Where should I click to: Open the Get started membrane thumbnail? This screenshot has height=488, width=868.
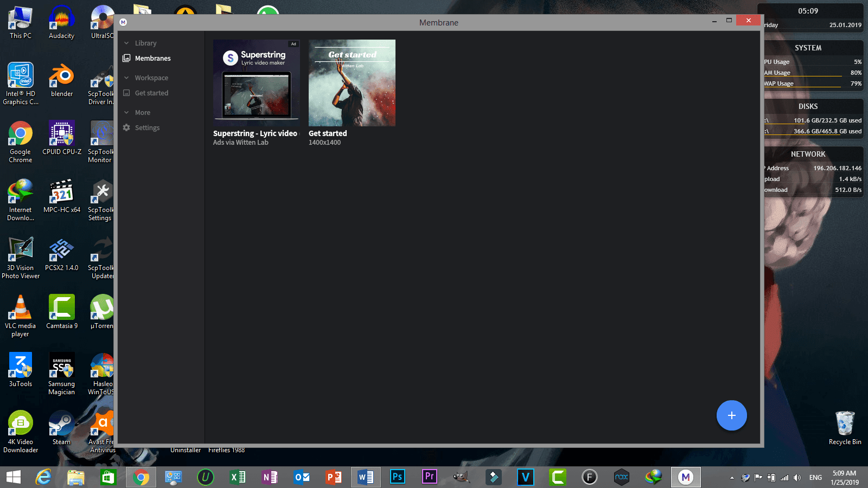[x=352, y=83]
